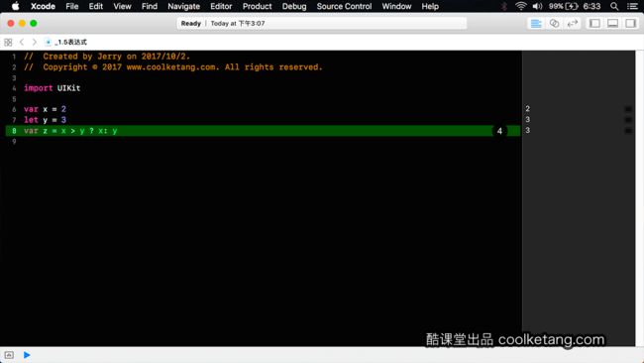Run the playground with play button

click(27, 355)
